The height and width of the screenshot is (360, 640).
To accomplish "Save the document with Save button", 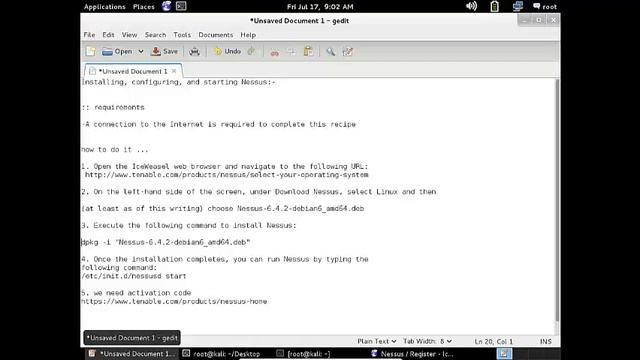I will 164,51.
